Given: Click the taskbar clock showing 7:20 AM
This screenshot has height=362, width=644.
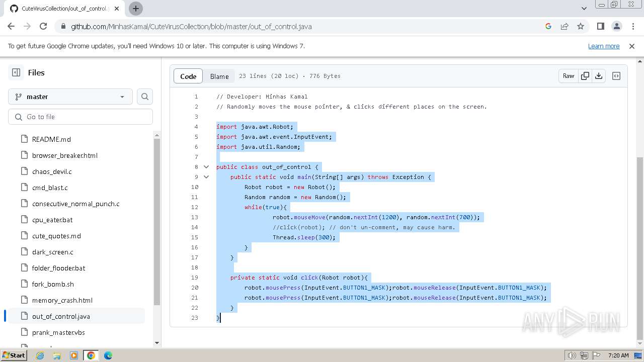Looking at the screenshot, I should pyautogui.click(x=618, y=355).
